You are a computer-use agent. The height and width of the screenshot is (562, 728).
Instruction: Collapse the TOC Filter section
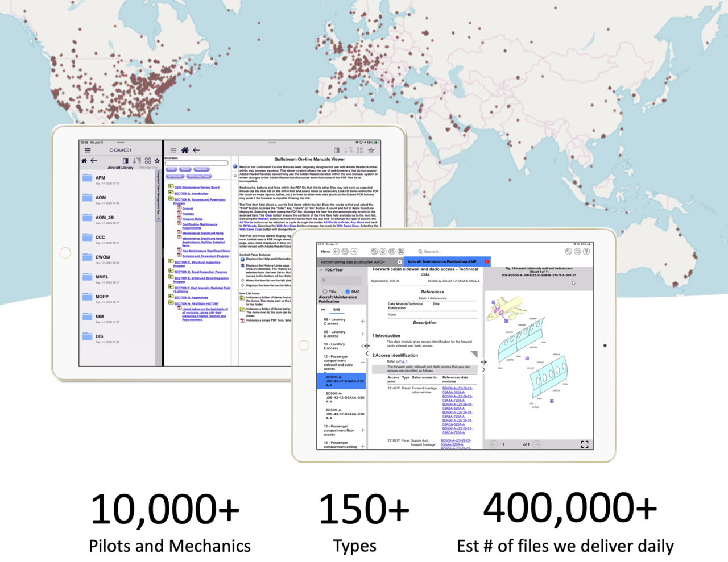click(321, 270)
